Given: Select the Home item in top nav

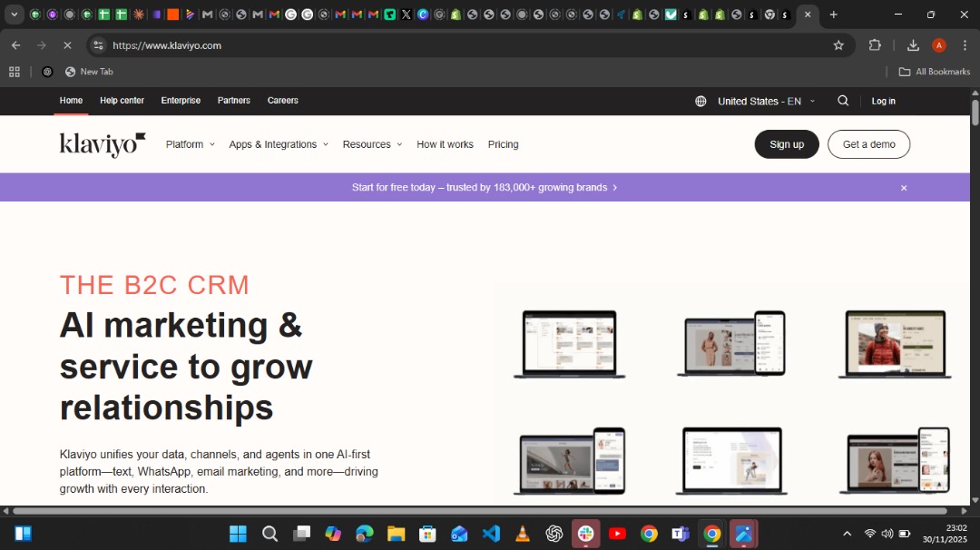Looking at the screenshot, I should (71, 101).
